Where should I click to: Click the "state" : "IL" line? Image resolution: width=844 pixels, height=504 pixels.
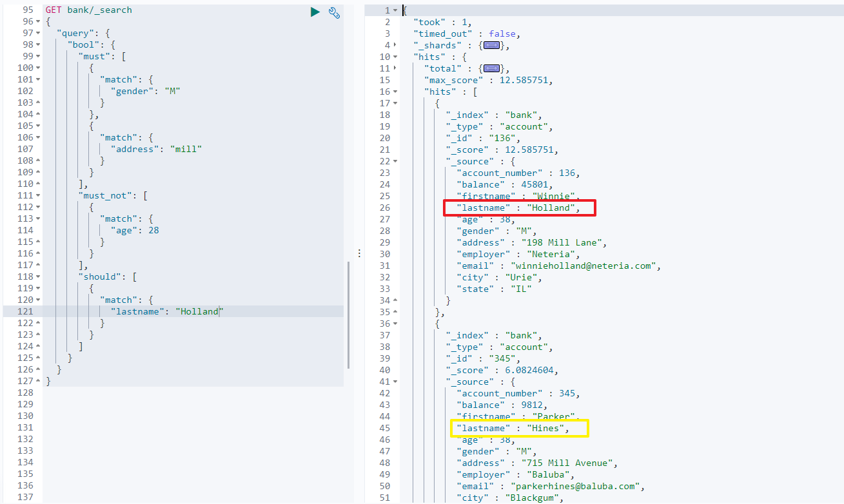(x=494, y=289)
